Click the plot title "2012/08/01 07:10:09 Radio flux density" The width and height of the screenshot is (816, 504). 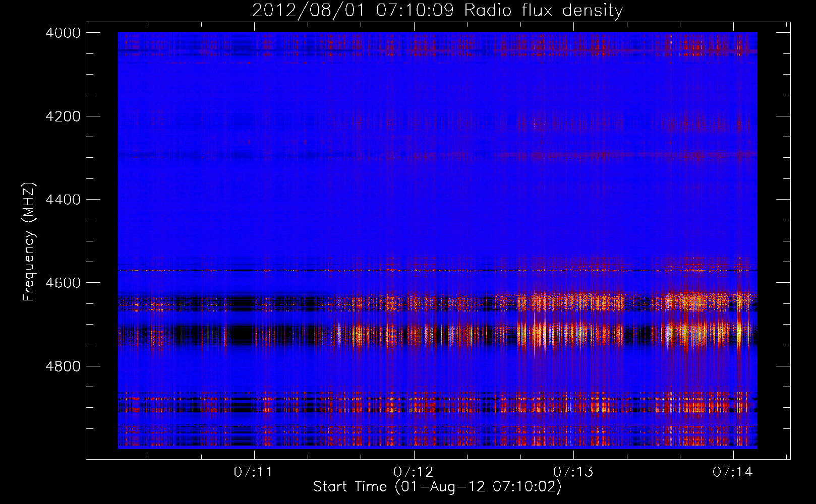tap(437, 11)
